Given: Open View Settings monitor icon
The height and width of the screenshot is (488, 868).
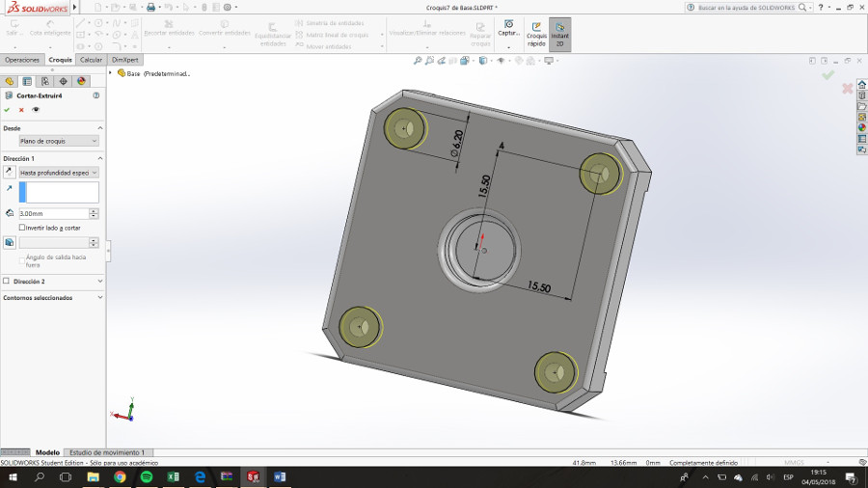Looking at the screenshot, I should point(549,61).
